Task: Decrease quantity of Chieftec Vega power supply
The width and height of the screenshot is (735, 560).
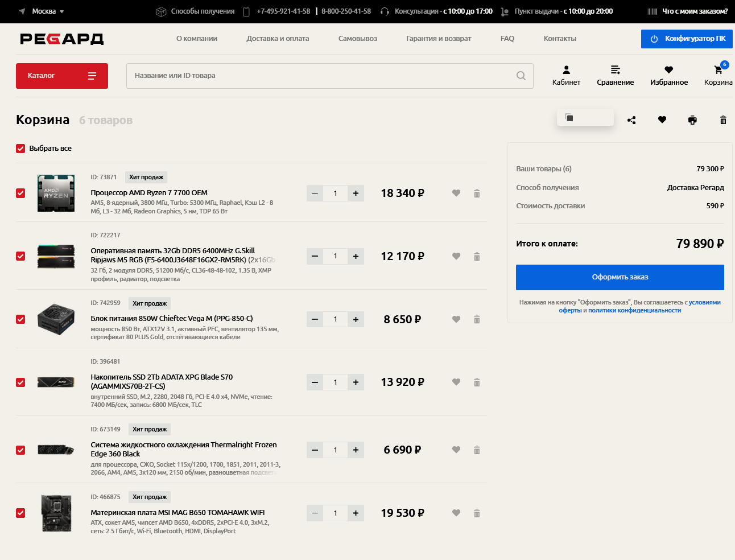Action: (315, 319)
